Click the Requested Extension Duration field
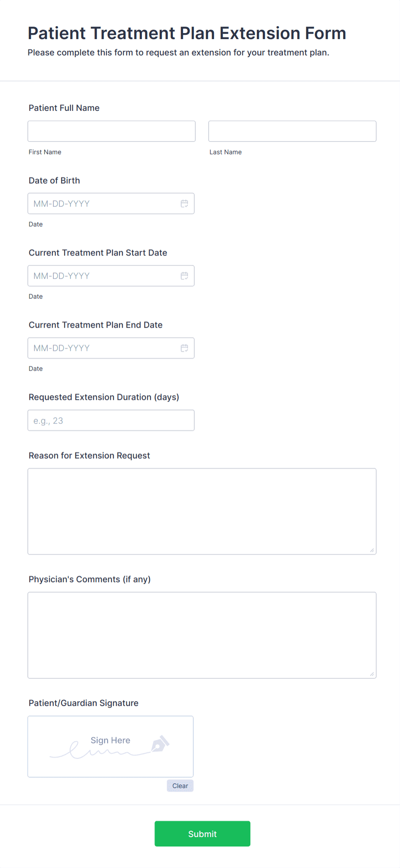 (x=111, y=420)
